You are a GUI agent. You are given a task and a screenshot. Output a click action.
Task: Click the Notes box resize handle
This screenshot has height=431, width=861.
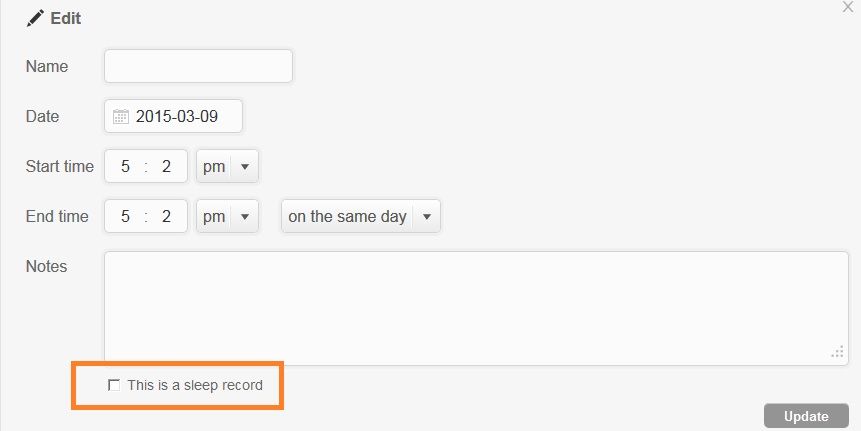838,353
